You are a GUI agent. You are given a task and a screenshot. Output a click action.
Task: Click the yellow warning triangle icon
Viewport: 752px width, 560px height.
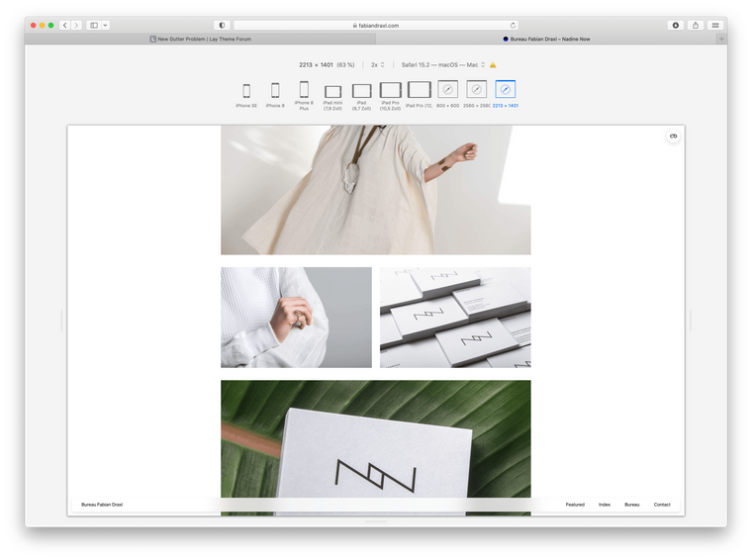click(x=493, y=64)
